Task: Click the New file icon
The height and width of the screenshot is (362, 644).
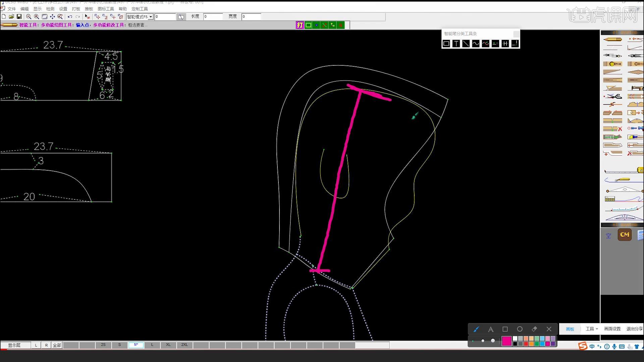Action: pyautogui.click(x=4, y=16)
